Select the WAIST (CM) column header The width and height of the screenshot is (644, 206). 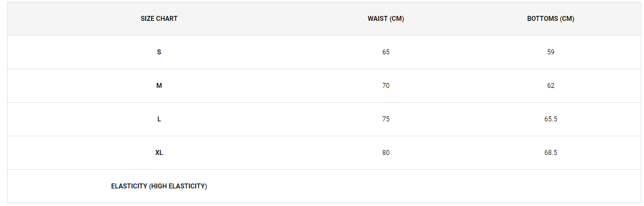pos(386,19)
